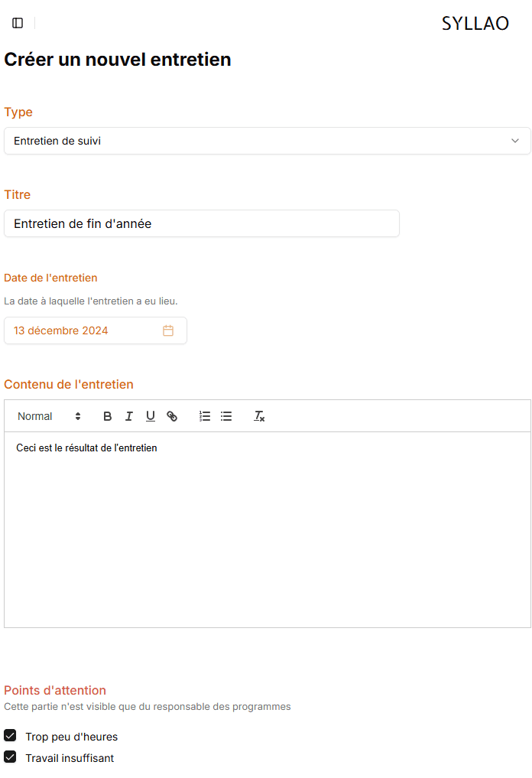Clear text formatting in the editor

click(x=258, y=416)
